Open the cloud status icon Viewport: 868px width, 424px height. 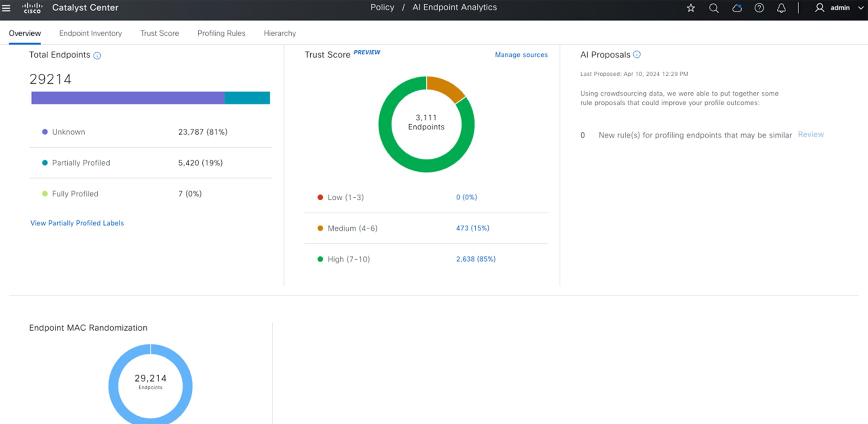point(737,8)
